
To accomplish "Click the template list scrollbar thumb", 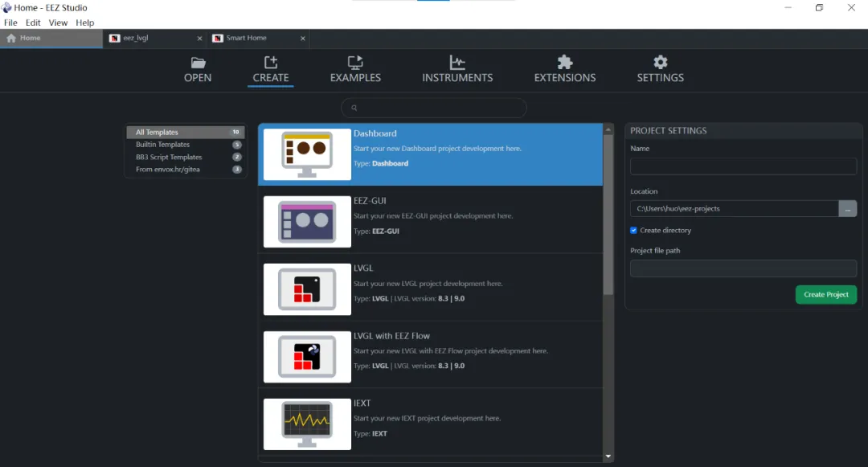I will tap(608, 215).
